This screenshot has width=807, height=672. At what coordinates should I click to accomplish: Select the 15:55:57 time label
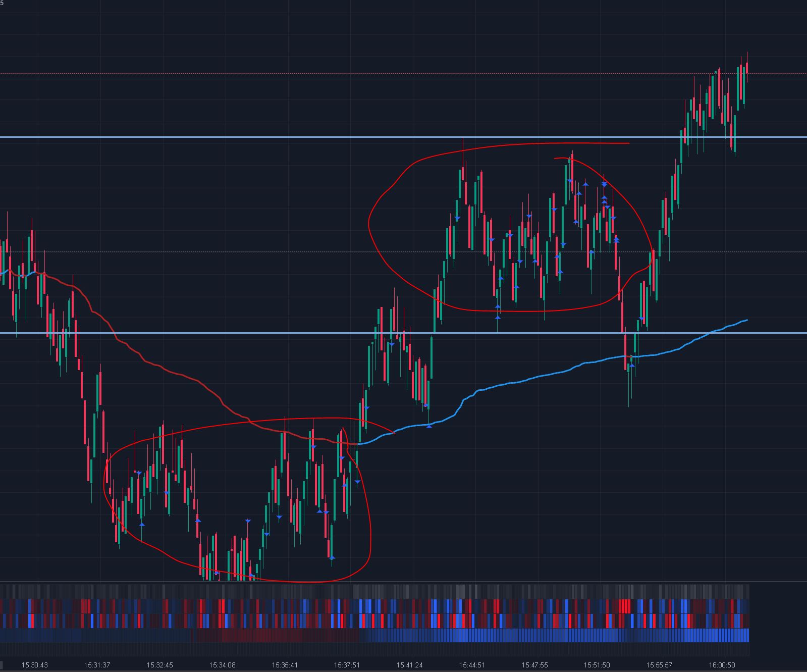pos(659,665)
